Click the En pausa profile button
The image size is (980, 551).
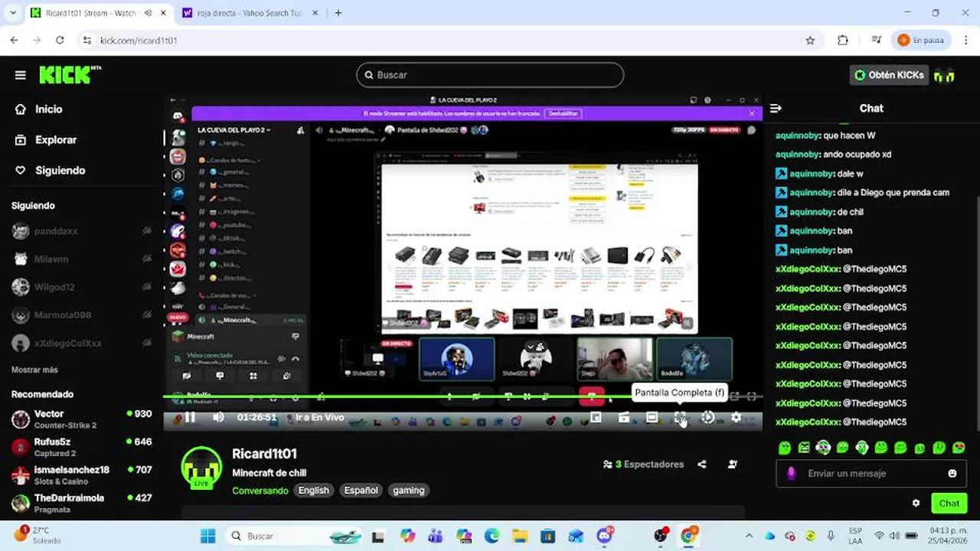click(921, 41)
